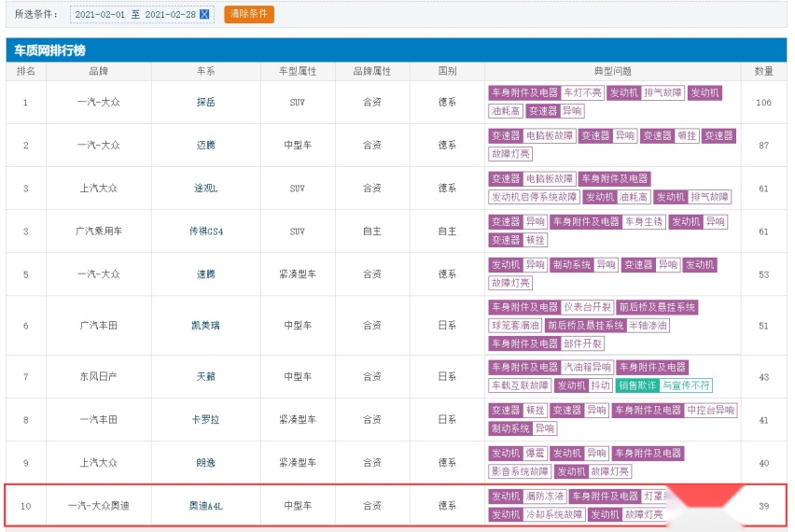
Task: Click the green 销售欺诈 tag
Action: click(x=637, y=385)
